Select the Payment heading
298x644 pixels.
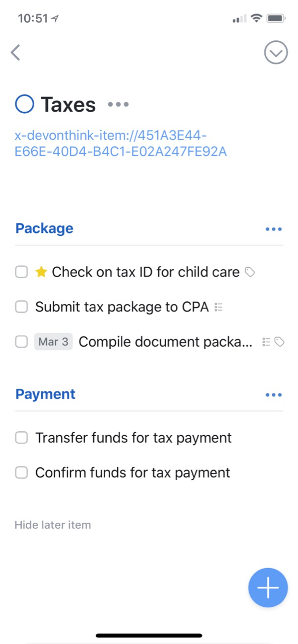45,394
